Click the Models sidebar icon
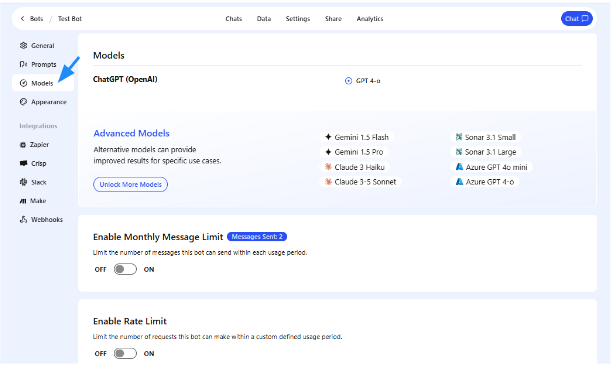 pos(23,83)
